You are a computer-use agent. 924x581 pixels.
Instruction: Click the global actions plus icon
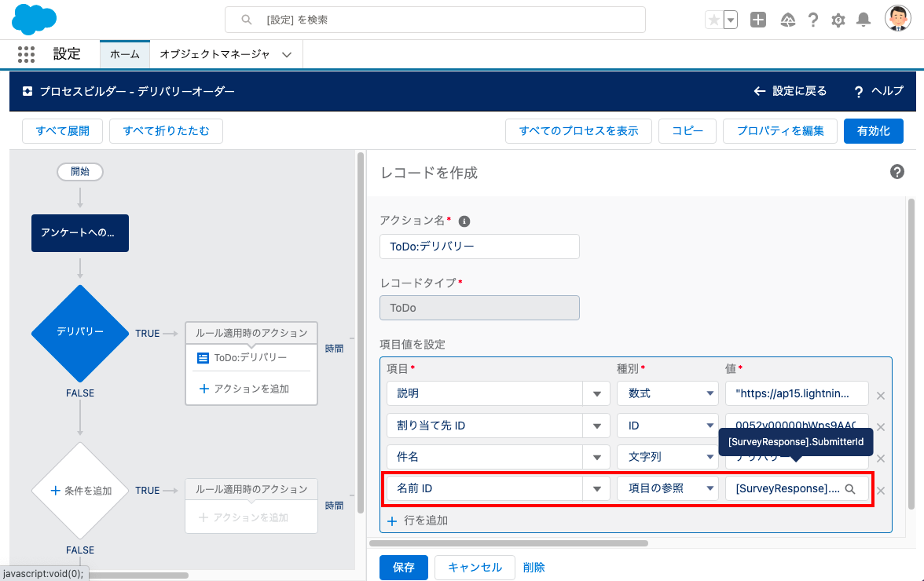pos(757,20)
